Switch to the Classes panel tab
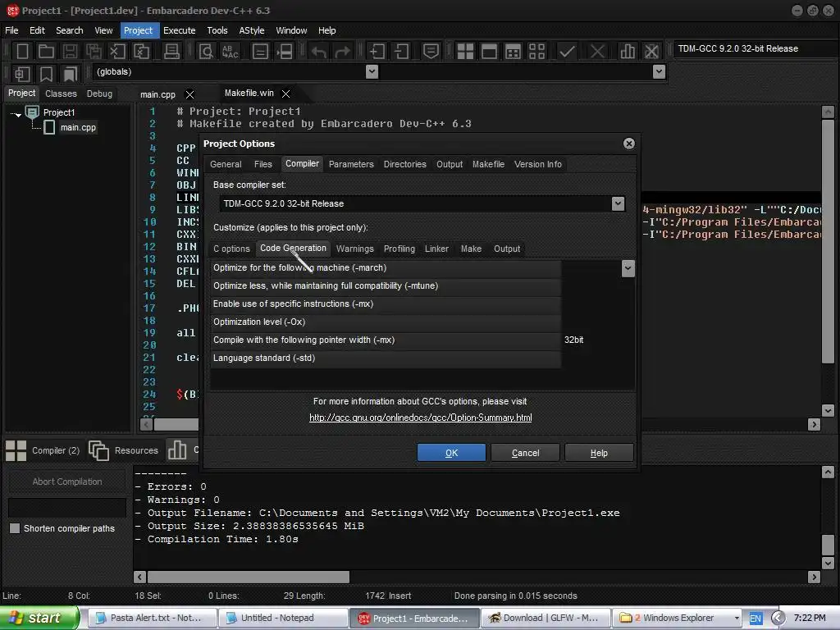The height and width of the screenshot is (630, 840). 61,94
